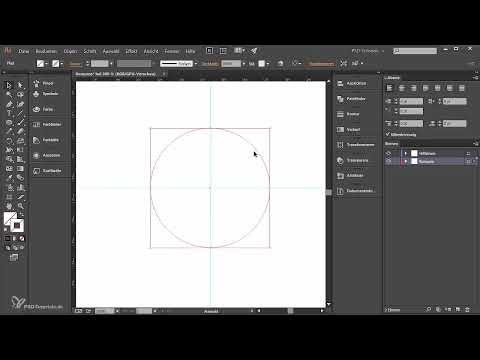Select the Line Segment tool

click(20, 113)
